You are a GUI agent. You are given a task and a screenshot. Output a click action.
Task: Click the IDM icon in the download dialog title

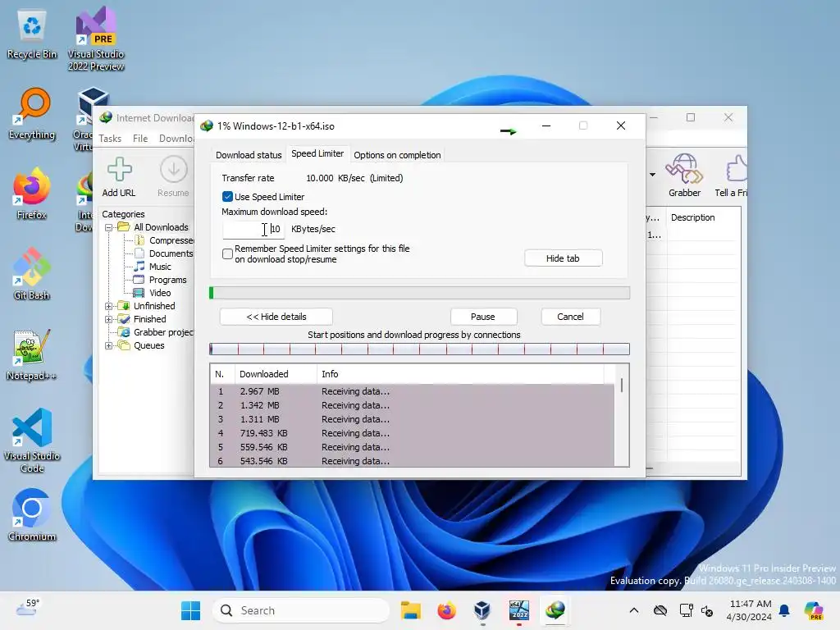[x=207, y=126]
